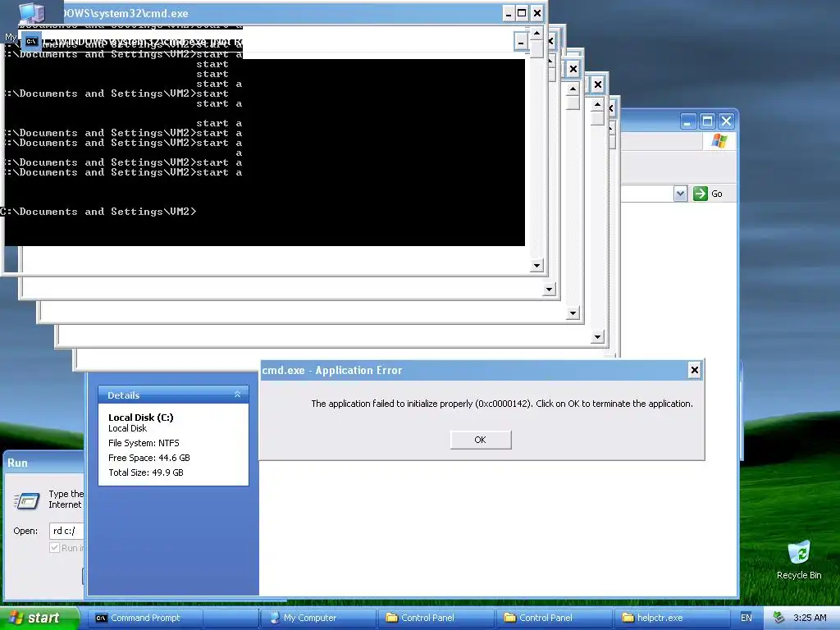Close the front cmd.exe window
The width and height of the screenshot is (840, 630).
tap(537, 13)
